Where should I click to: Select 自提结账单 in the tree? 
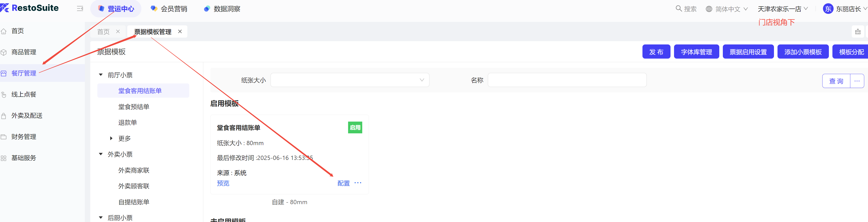133,202
